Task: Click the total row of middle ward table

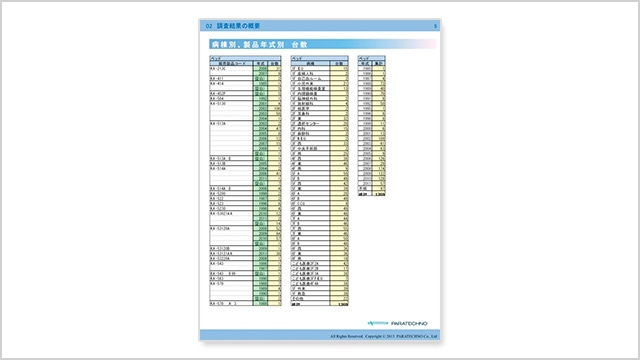Action: 320,304
